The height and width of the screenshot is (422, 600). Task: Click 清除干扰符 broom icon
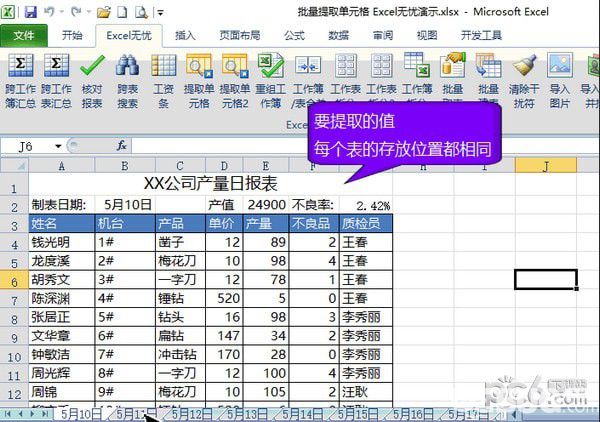click(524, 65)
